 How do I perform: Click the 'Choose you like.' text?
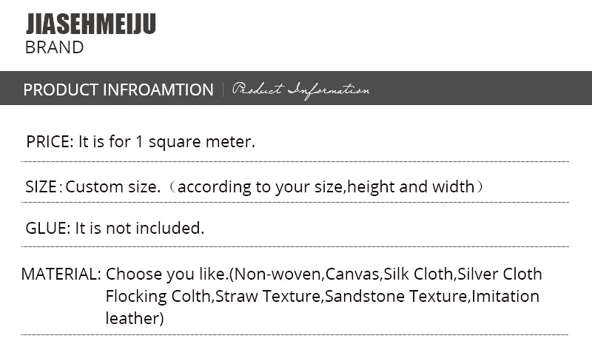167,274
